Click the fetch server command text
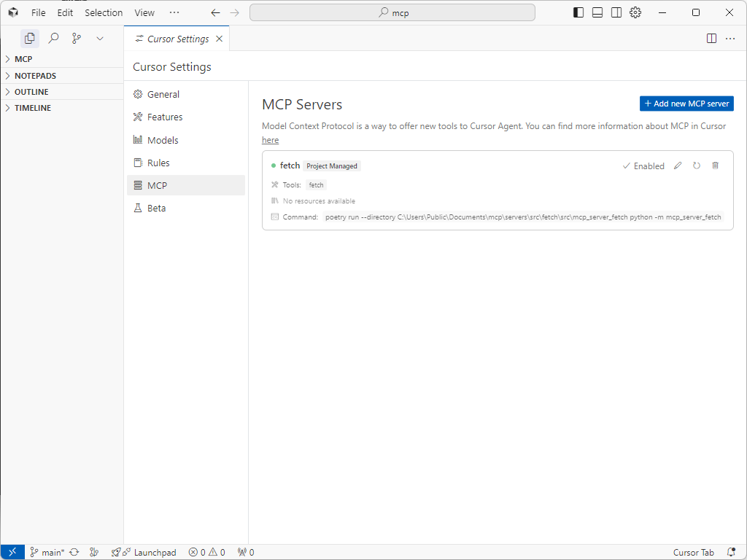Screen dimensions: 747x560 pos(523,217)
